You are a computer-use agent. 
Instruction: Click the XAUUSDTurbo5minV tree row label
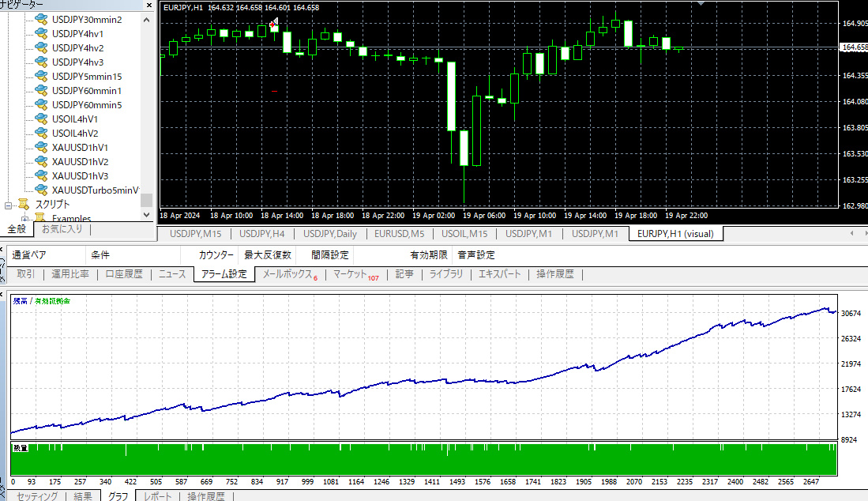point(96,190)
